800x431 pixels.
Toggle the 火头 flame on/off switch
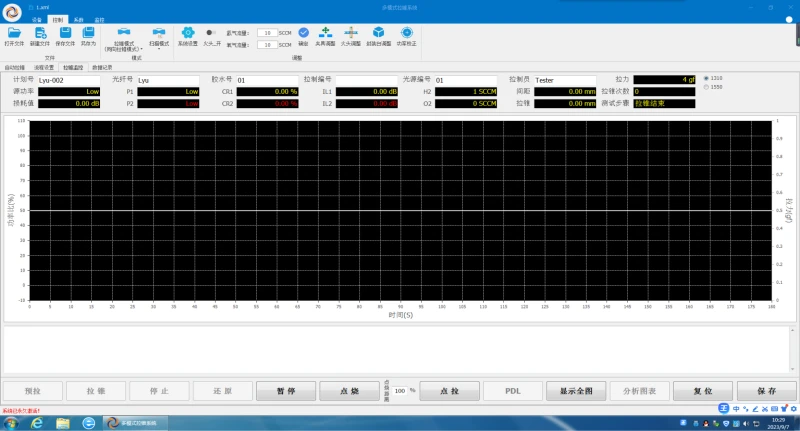[x=211, y=33]
